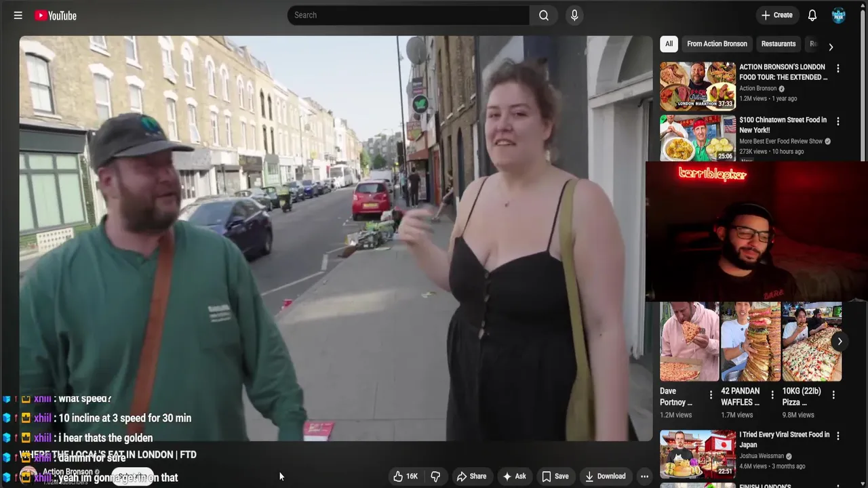
Task: Open options for Dave Portnoy short
Action: click(x=711, y=394)
